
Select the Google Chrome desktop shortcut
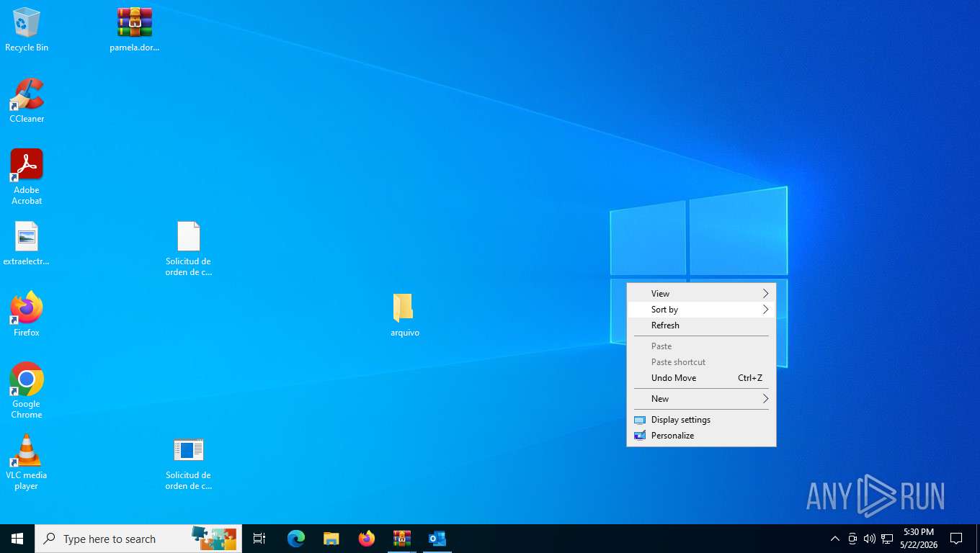coord(27,391)
